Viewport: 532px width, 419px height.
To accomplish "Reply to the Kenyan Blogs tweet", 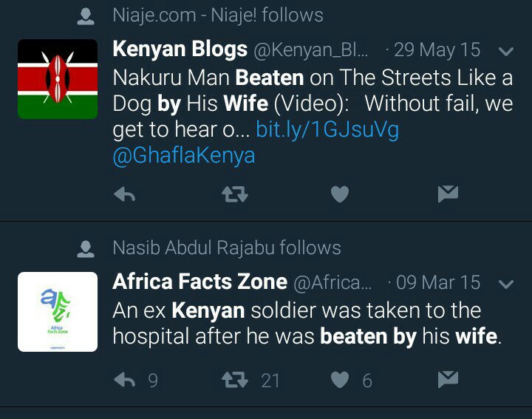I will pyautogui.click(x=125, y=194).
